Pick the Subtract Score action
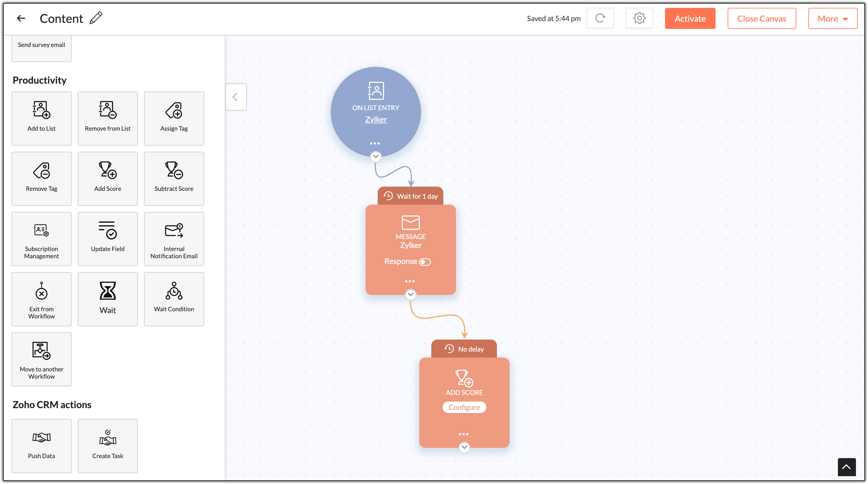868x484 pixels. pyautogui.click(x=174, y=179)
